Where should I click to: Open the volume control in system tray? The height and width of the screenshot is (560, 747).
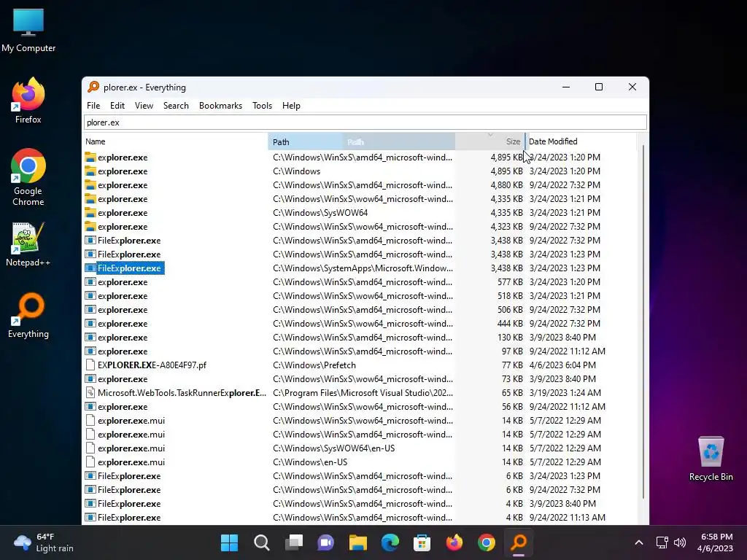(680, 542)
